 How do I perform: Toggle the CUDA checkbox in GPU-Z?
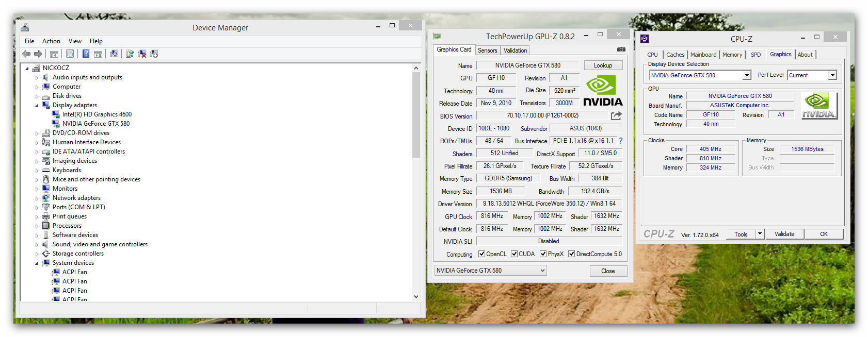tap(514, 254)
